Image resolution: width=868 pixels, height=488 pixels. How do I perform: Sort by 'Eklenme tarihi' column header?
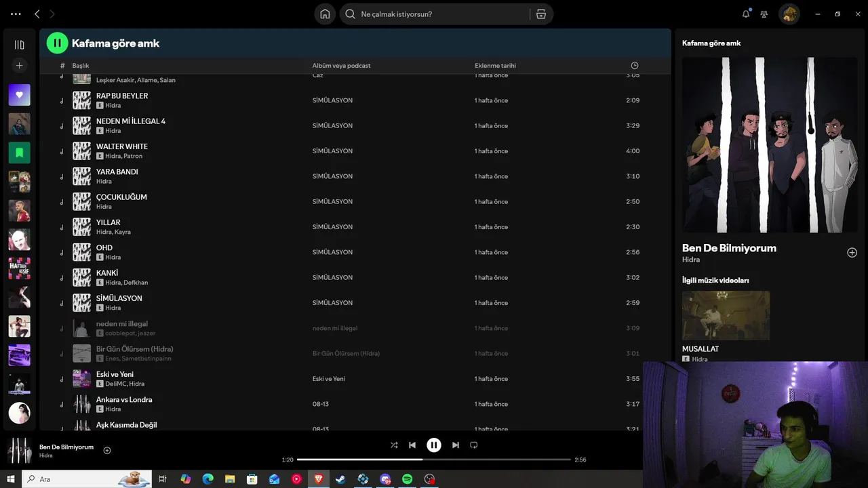[495, 66]
